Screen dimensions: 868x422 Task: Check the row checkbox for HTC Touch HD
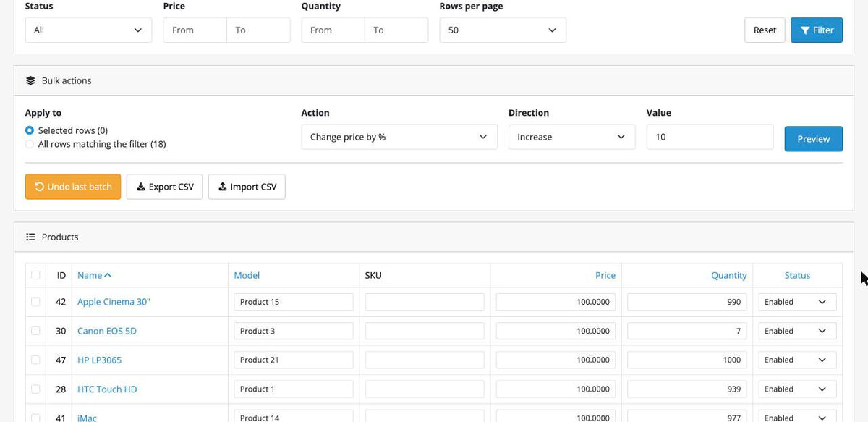pyautogui.click(x=35, y=389)
